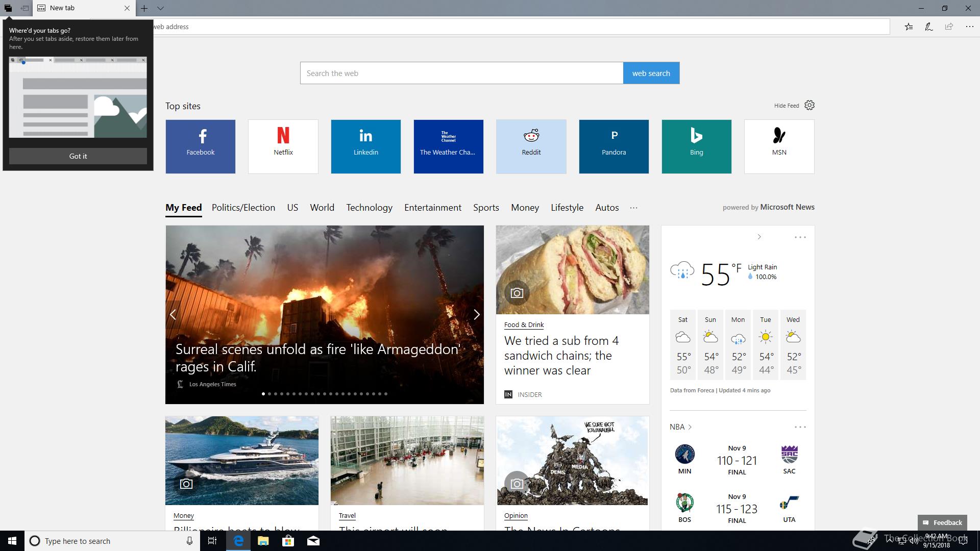The width and height of the screenshot is (980, 551).
Task: Set these tabs aside icon
Action: [24, 8]
